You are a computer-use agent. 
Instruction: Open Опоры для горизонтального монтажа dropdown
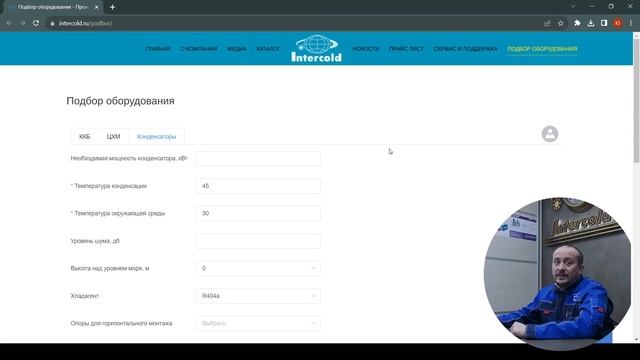coord(258,323)
